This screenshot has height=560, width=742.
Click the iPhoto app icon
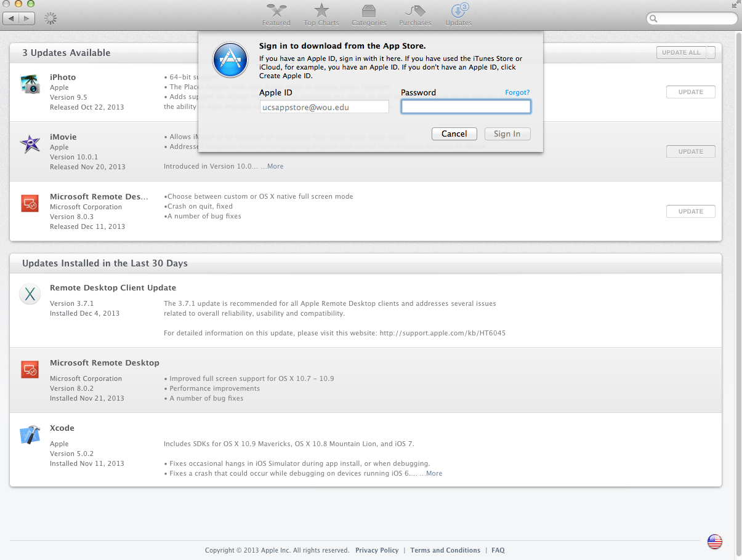pos(30,84)
